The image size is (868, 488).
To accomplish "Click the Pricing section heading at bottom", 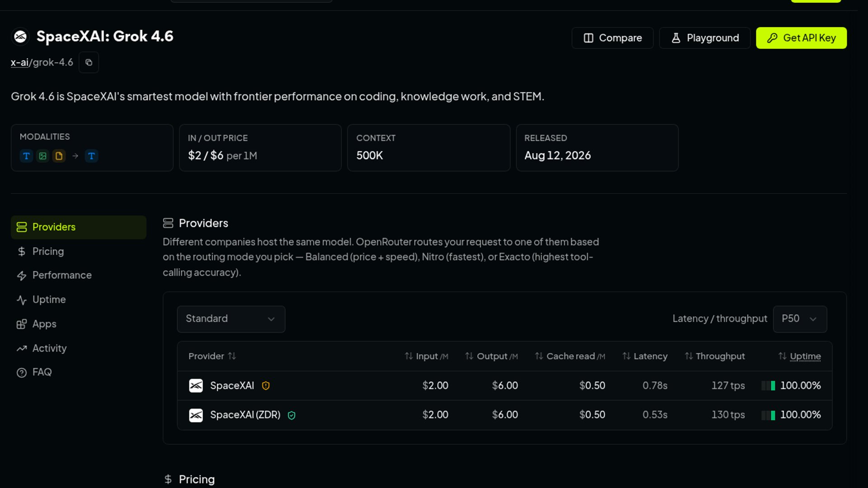I will click(197, 479).
